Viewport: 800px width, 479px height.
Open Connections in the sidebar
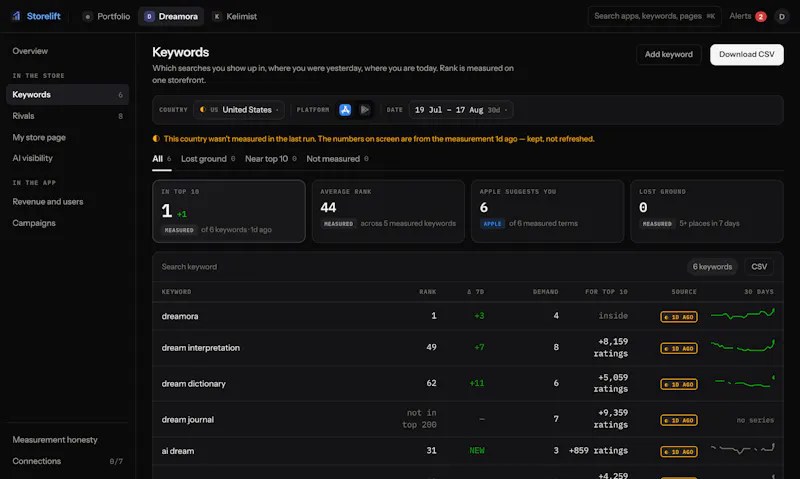67,461
